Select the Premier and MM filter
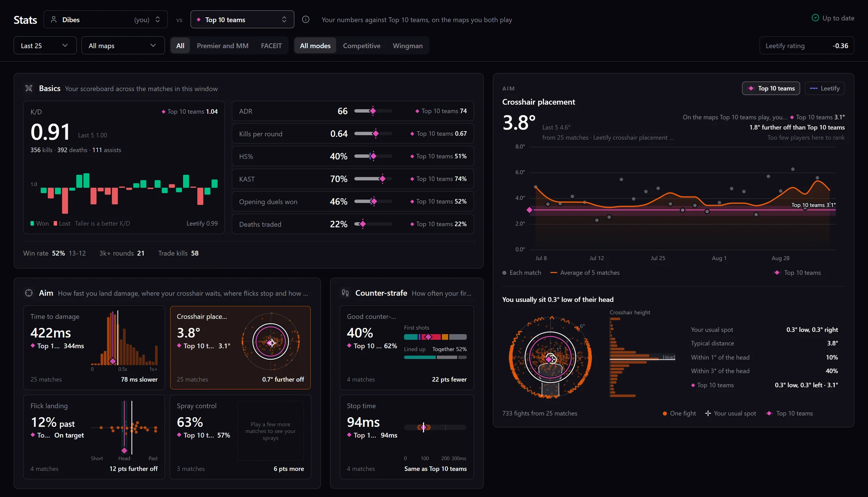 point(223,45)
